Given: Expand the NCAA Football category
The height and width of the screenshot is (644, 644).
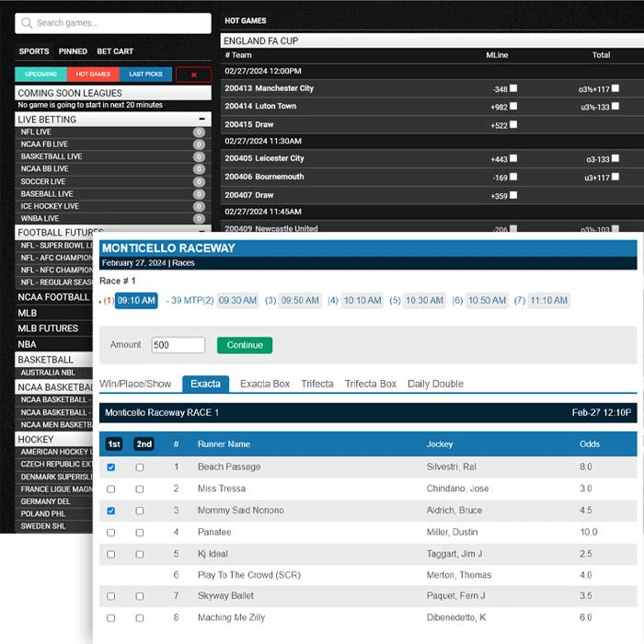Looking at the screenshot, I should (x=53, y=297).
